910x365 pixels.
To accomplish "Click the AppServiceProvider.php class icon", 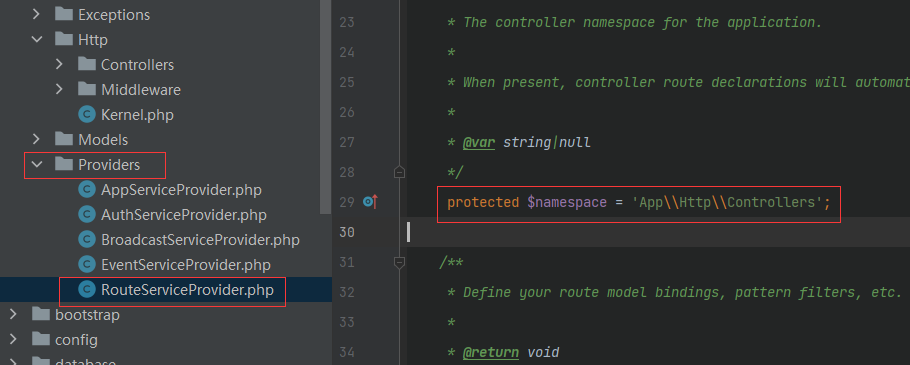I will point(86,190).
